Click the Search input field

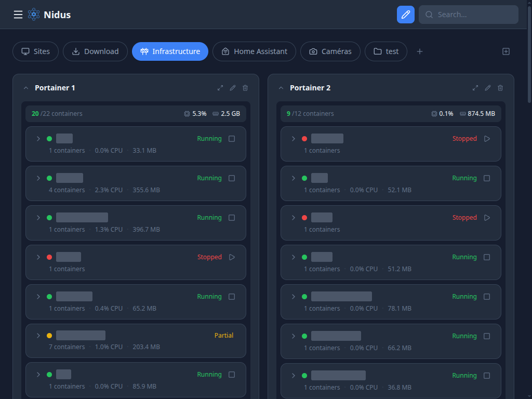(473, 15)
